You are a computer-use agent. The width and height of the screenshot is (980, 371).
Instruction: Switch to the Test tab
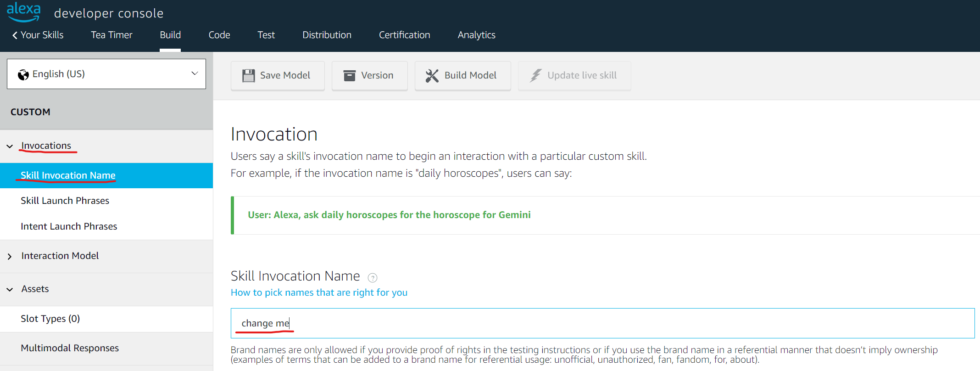(266, 35)
